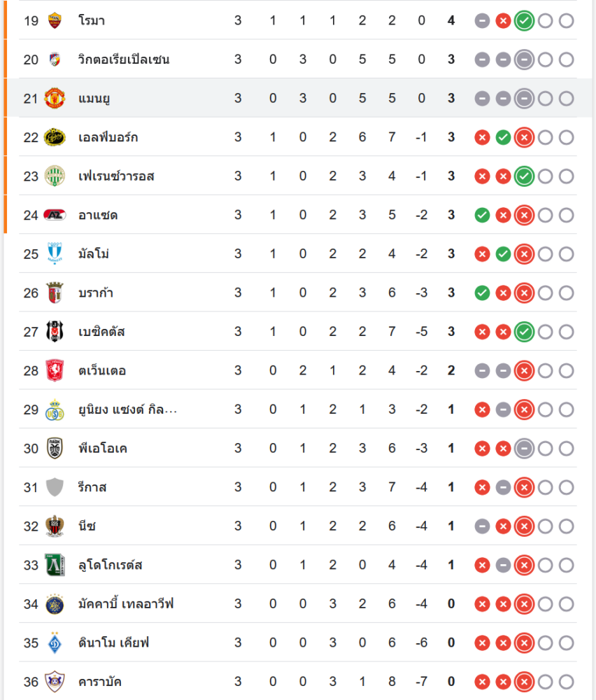This screenshot has height=700, width=596.
Task: Click the Ludogorets green logo
Action: coord(55,565)
